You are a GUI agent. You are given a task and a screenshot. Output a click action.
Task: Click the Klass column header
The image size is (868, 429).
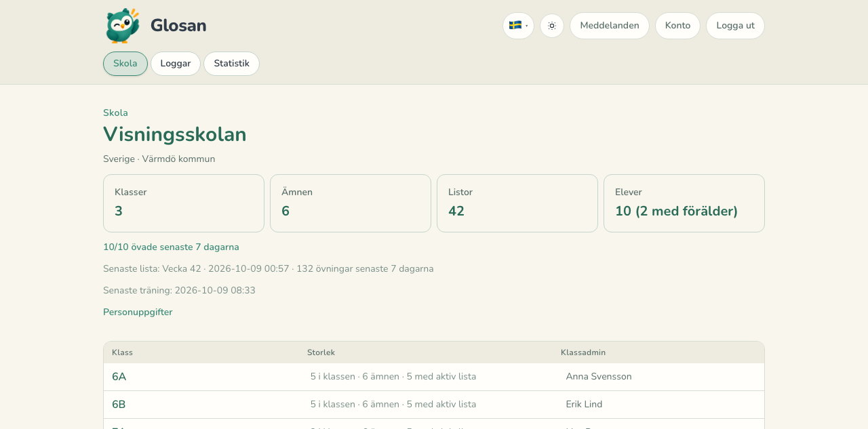tap(122, 352)
